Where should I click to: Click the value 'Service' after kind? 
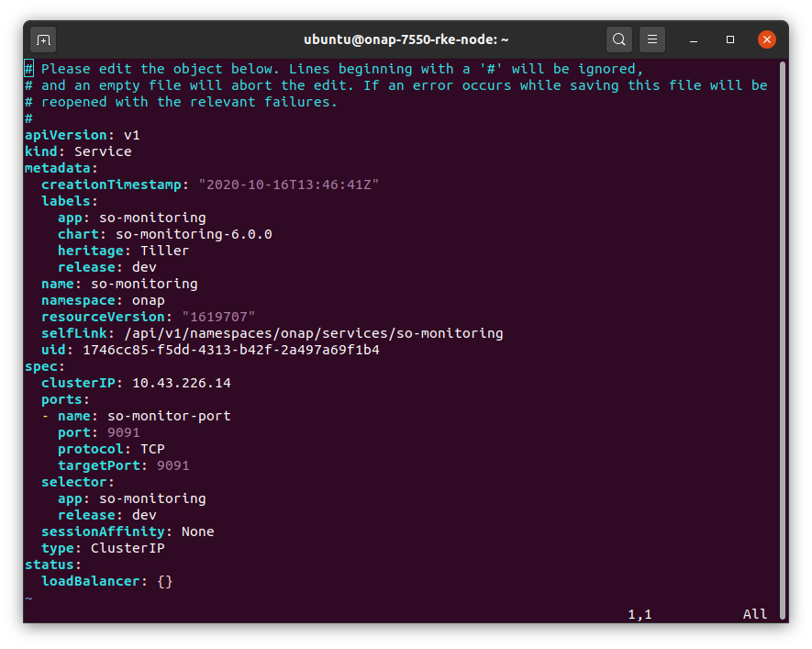tap(103, 151)
